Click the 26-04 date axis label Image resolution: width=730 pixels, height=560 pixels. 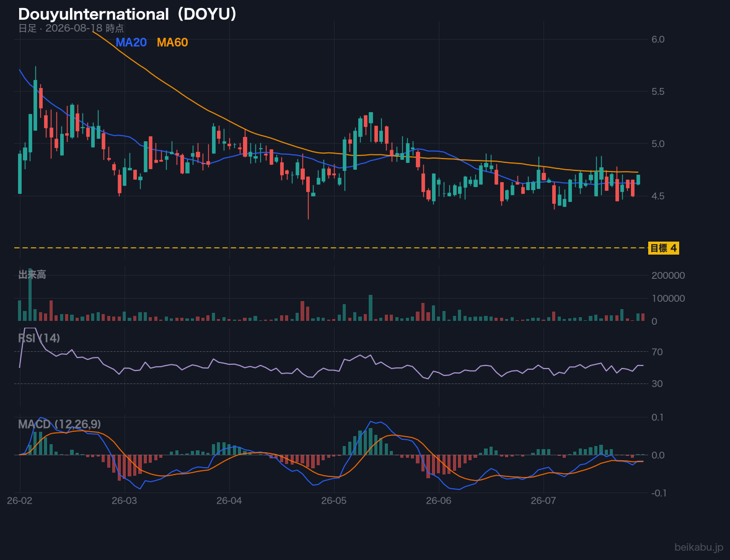click(229, 501)
